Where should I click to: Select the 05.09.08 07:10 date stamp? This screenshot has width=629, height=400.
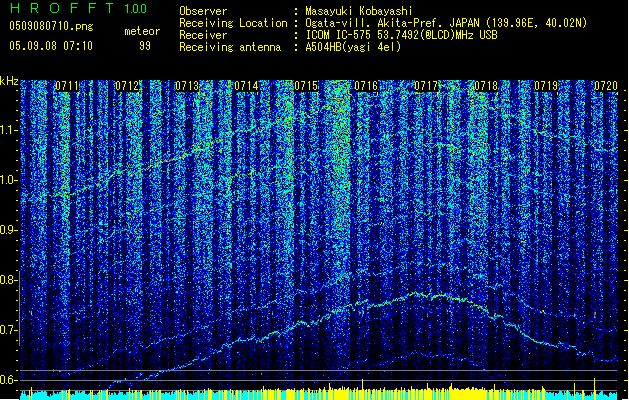50,46
